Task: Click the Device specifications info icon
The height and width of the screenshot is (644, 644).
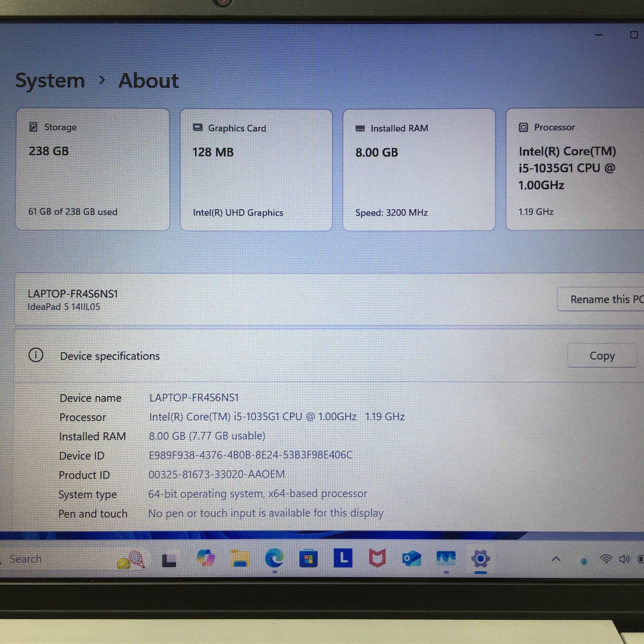Action: coord(36,355)
